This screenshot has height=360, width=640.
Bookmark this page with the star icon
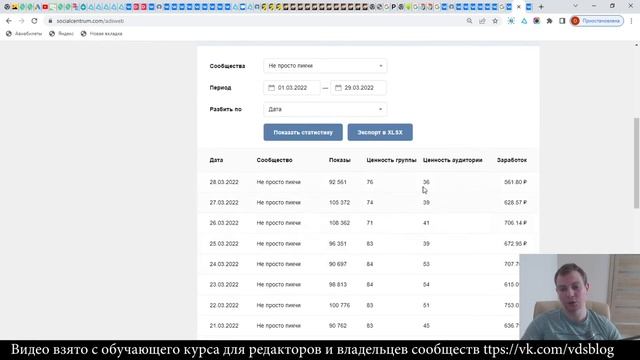point(495,21)
